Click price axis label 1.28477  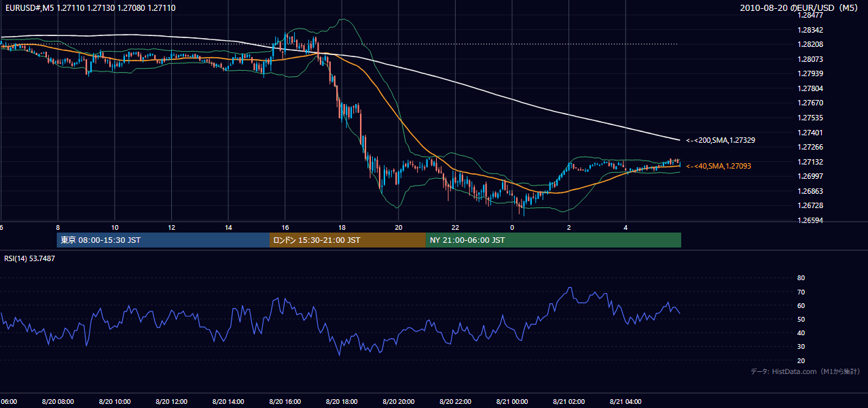point(810,15)
